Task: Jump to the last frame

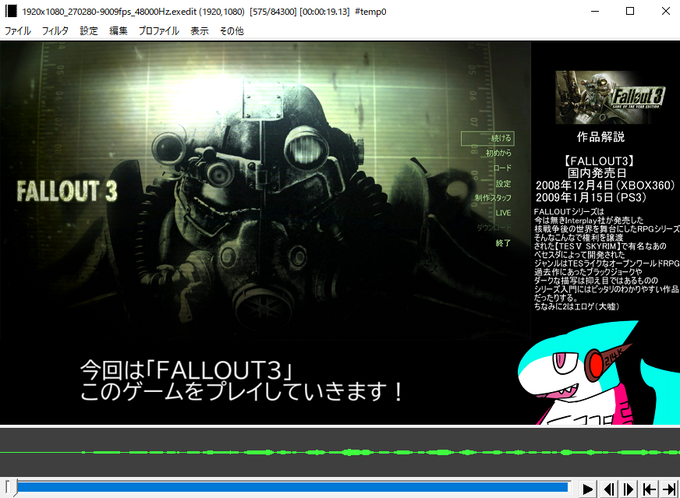Action: click(669, 489)
